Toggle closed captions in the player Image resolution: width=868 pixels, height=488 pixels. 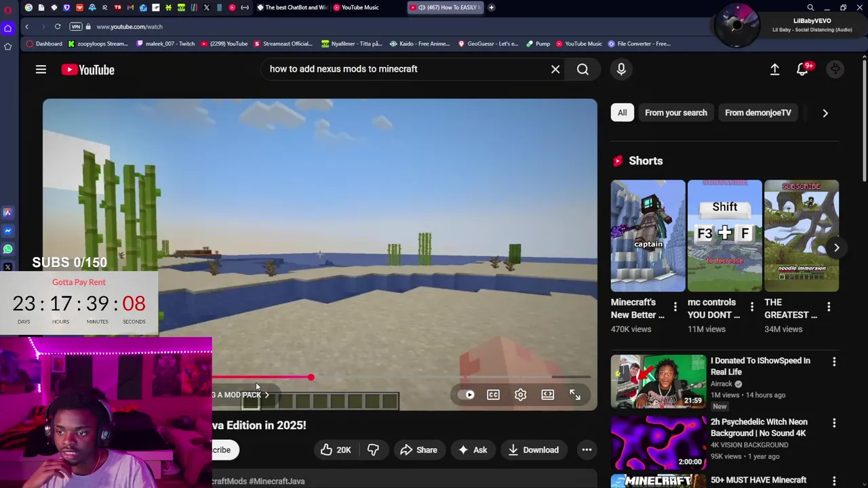tap(493, 394)
